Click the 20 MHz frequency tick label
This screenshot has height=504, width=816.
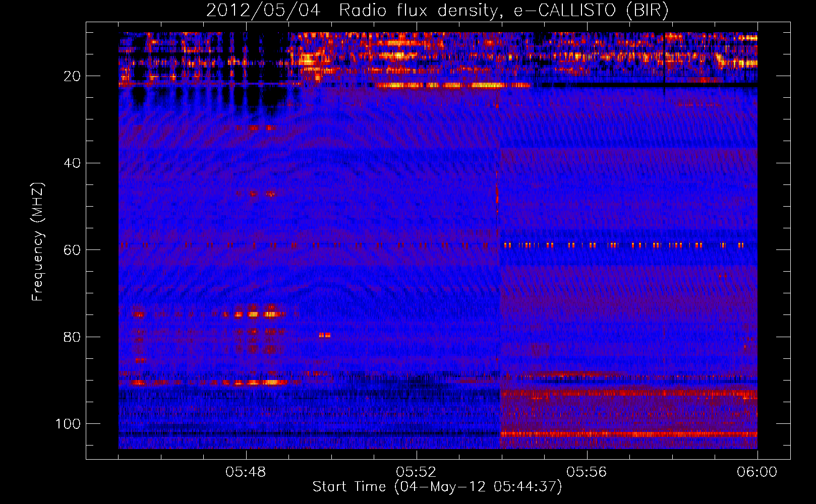72,76
